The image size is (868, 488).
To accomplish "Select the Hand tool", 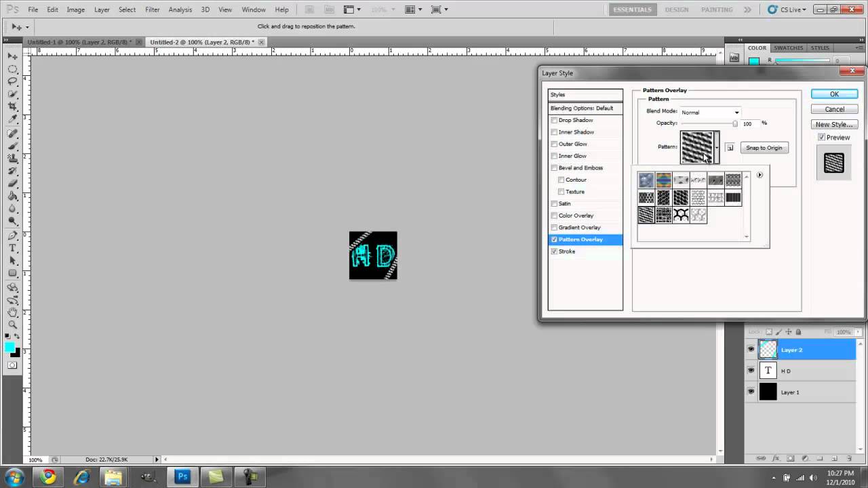I will (x=13, y=312).
